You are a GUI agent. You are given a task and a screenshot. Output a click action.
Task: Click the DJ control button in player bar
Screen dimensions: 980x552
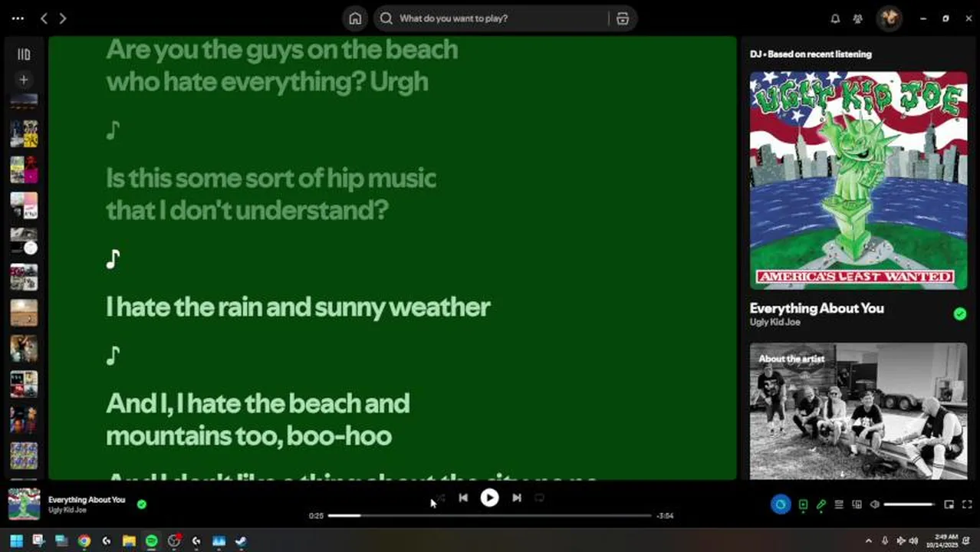coord(781,504)
